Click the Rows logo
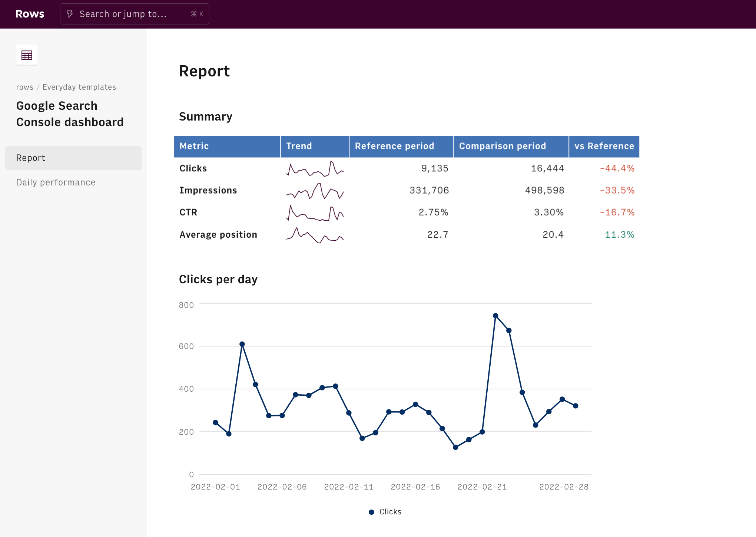 (30, 14)
